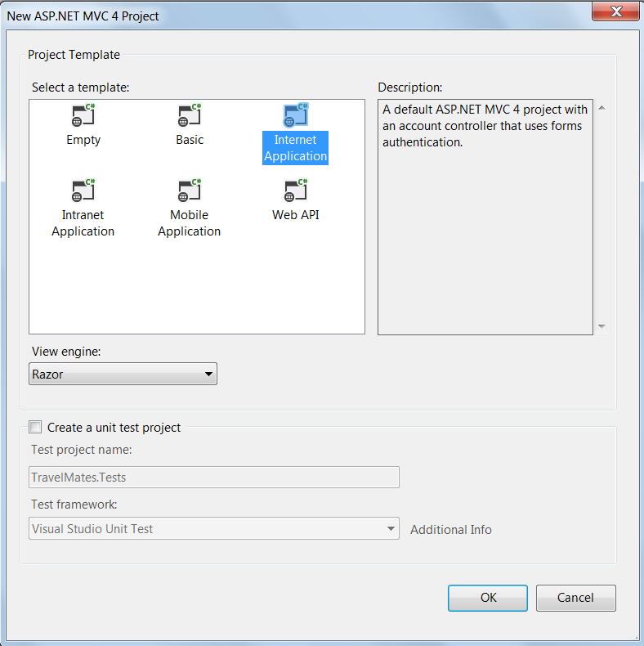Select the Basic template icon

point(190,115)
